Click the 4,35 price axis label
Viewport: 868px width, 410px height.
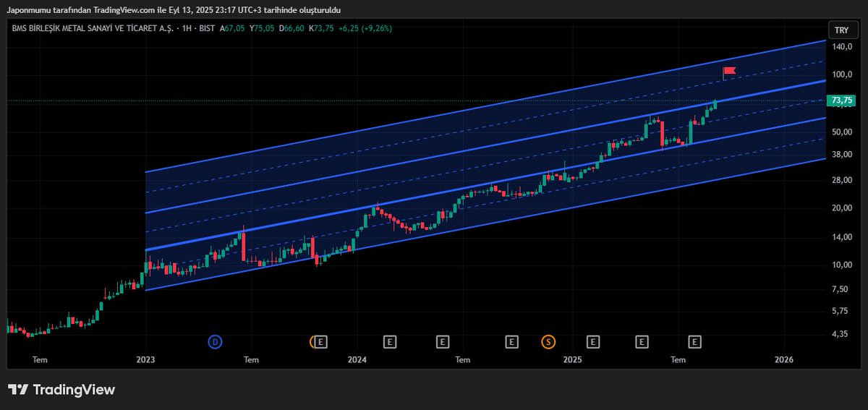[x=840, y=334]
